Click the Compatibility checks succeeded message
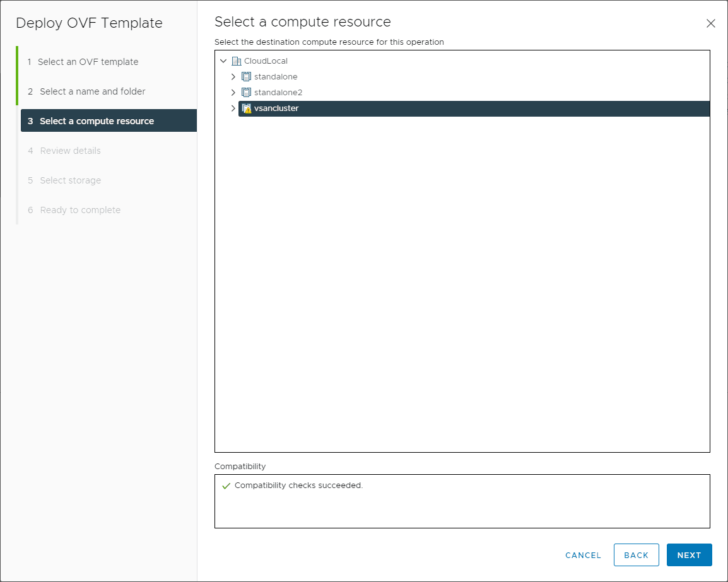The width and height of the screenshot is (728, 582). [299, 486]
